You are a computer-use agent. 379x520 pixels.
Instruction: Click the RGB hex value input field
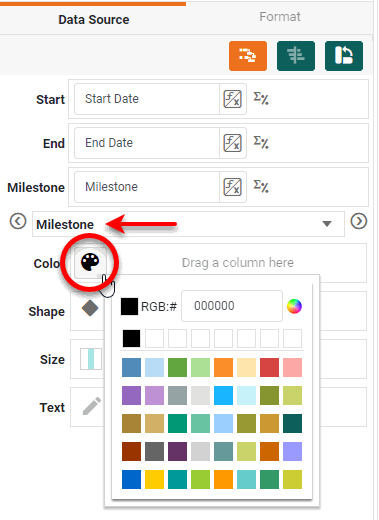click(x=232, y=306)
